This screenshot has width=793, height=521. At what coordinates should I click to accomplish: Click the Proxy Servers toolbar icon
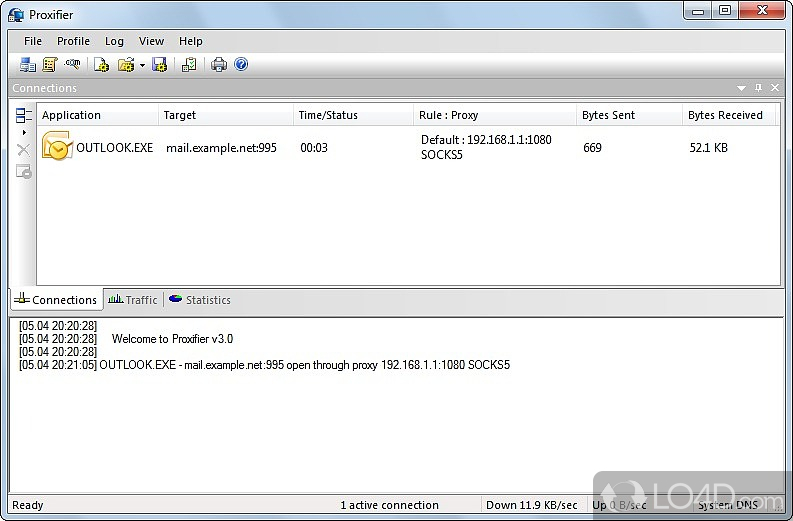click(27, 65)
